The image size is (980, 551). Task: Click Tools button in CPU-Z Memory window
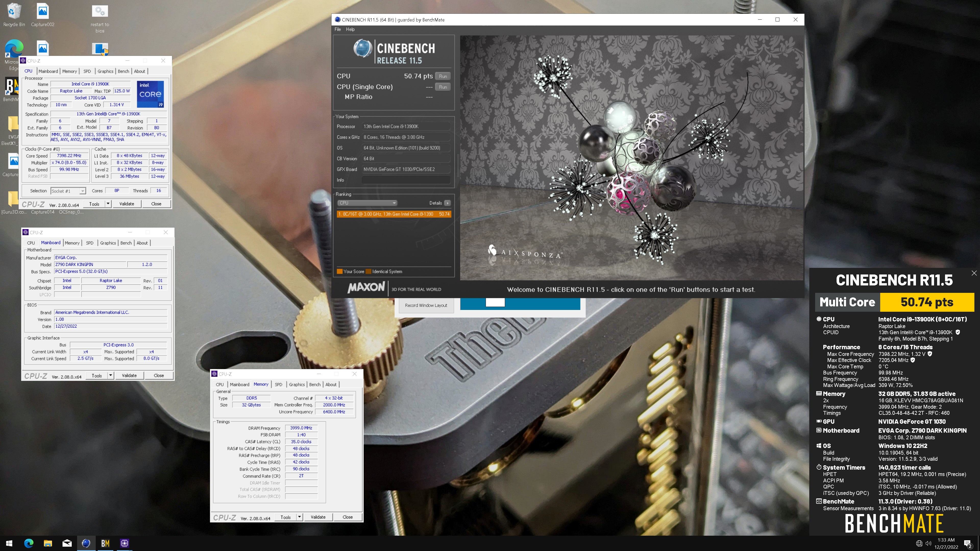point(286,517)
